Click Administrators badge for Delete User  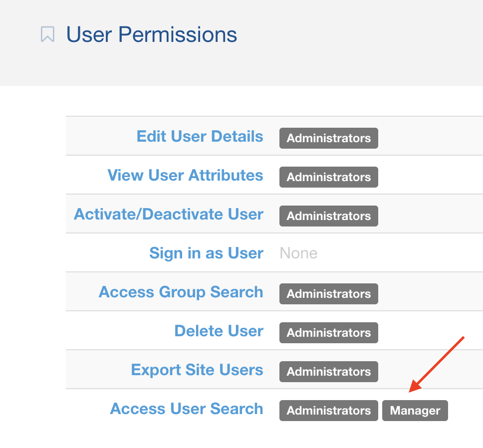point(329,333)
